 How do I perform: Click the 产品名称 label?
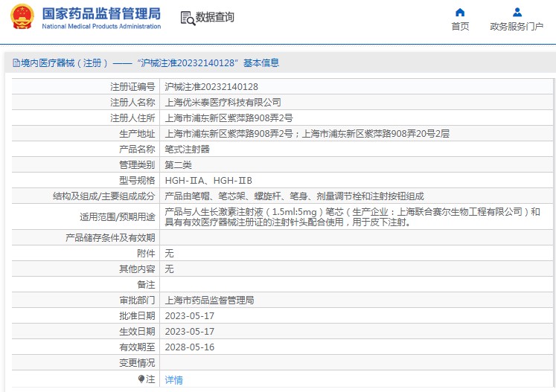(x=137, y=150)
